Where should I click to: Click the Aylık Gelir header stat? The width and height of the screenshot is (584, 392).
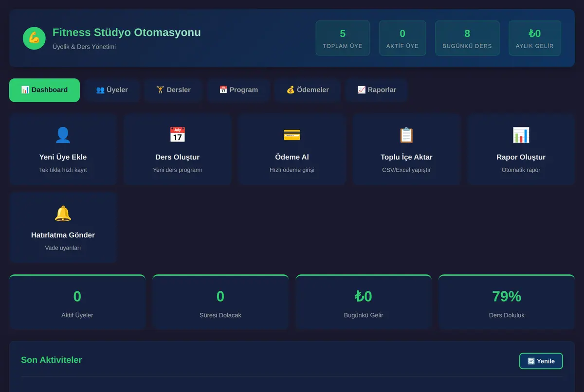point(535,38)
